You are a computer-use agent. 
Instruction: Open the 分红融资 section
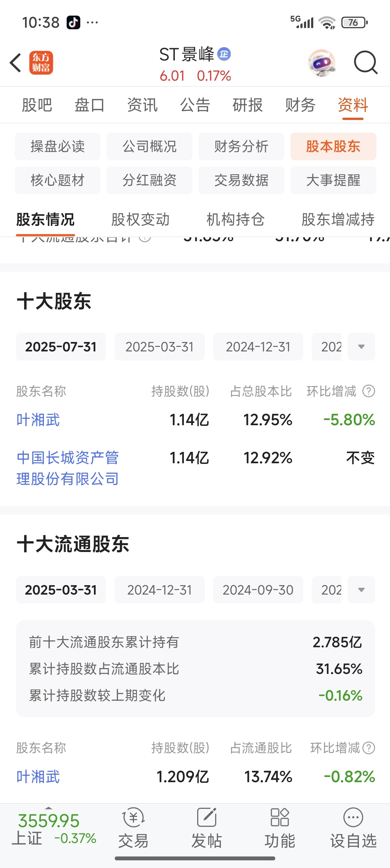point(149,180)
